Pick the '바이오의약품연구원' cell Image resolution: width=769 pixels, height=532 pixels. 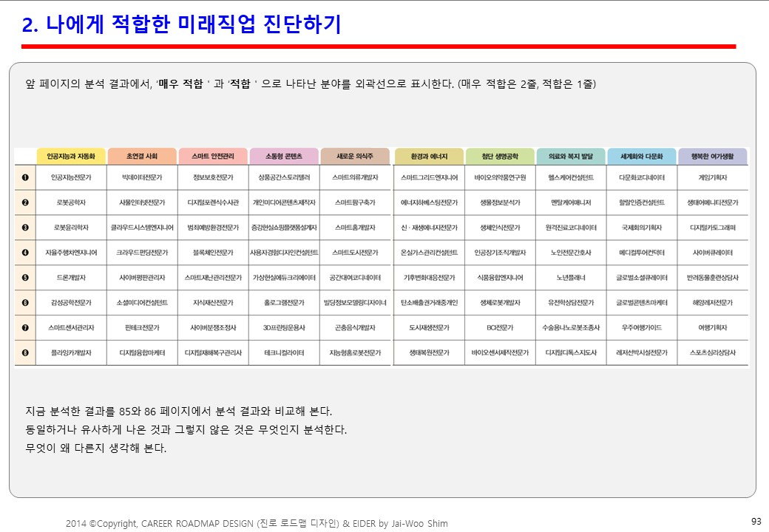[500, 177]
